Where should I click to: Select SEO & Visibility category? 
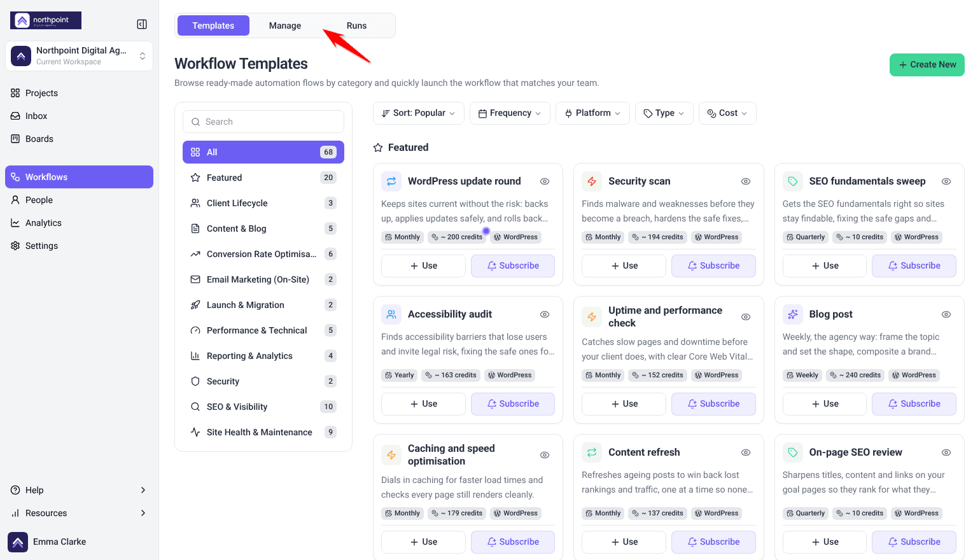pyautogui.click(x=263, y=407)
